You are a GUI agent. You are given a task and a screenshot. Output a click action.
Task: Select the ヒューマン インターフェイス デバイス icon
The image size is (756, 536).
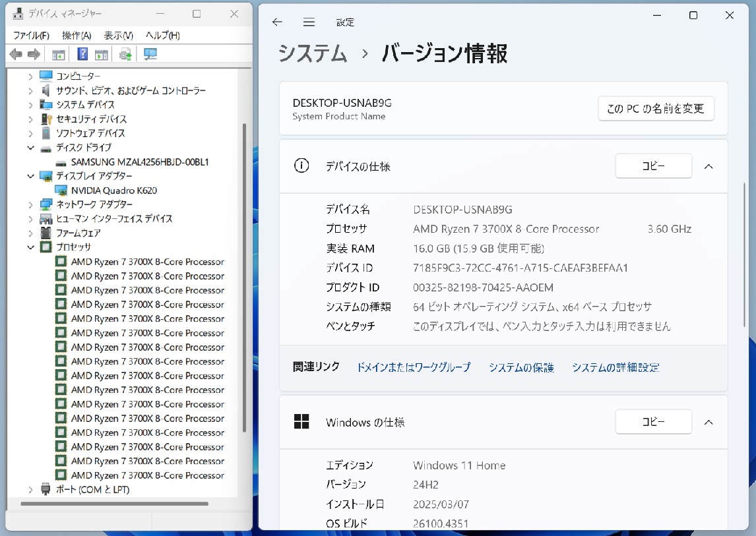pyautogui.click(x=46, y=219)
